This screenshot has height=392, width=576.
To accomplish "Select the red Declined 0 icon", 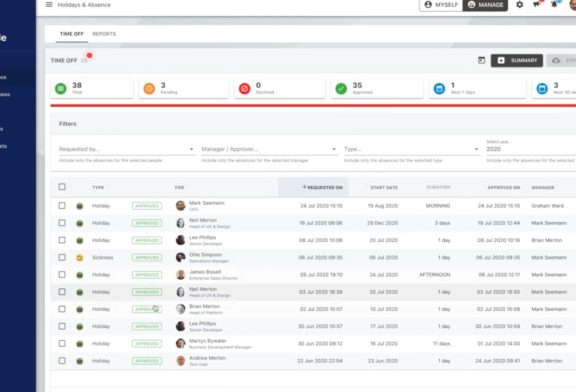I will click(x=245, y=89).
